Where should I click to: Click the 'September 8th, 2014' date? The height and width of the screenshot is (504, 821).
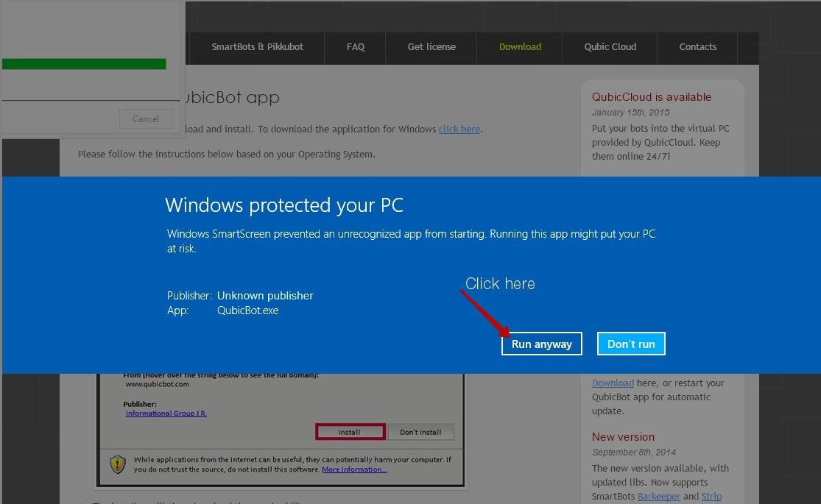coord(633,452)
